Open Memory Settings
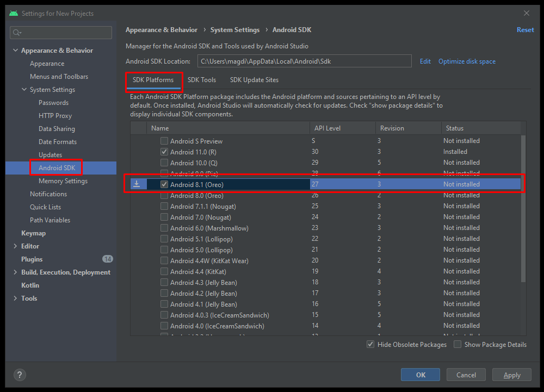This screenshot has height=392, width=544. click(63, 181)
